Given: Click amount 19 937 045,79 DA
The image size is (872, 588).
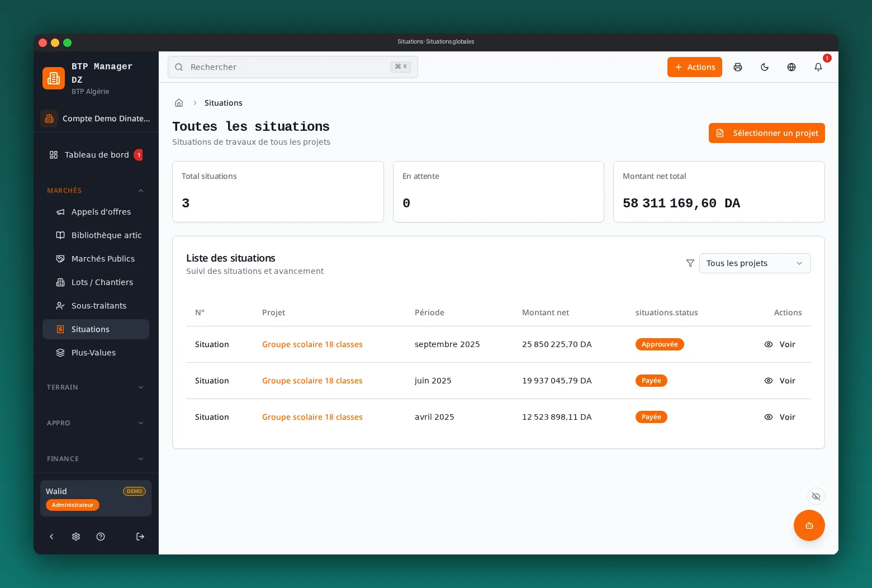Looking at the screenshot, I should (x=557, y=381).
